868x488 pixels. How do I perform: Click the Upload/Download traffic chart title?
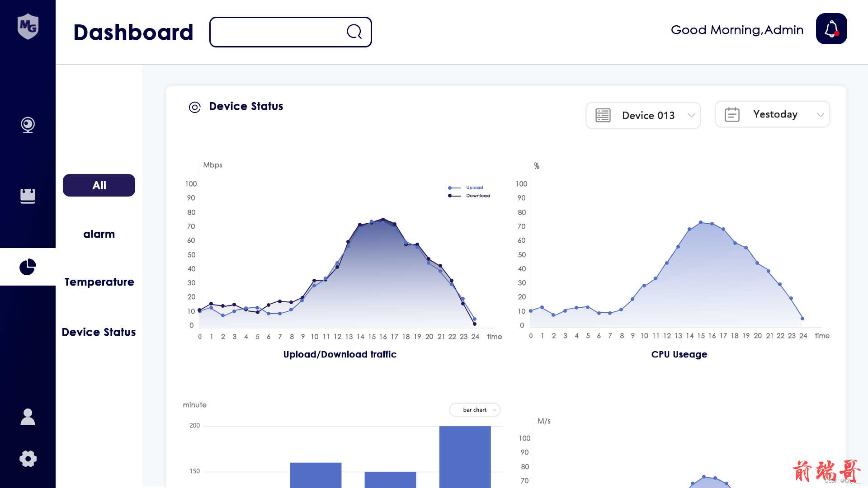tap(340, 354)
